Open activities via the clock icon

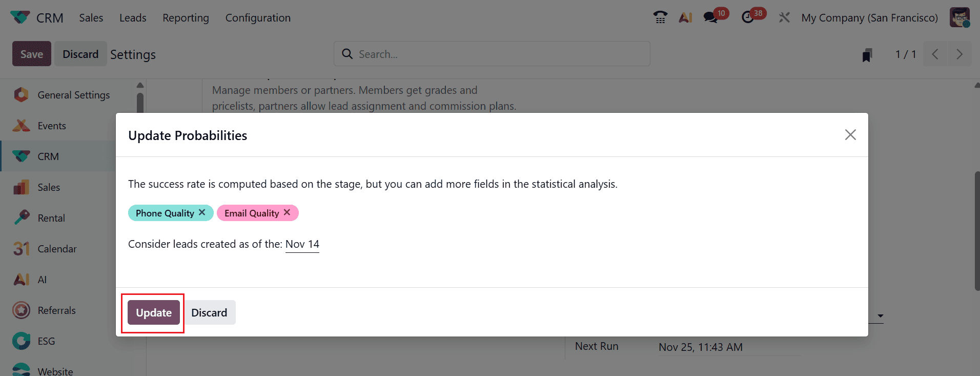point(748,17)
